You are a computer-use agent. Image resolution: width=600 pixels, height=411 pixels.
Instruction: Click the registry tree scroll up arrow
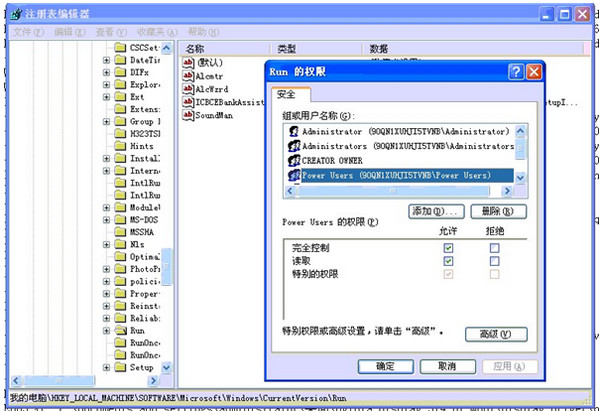coord(167,48)
